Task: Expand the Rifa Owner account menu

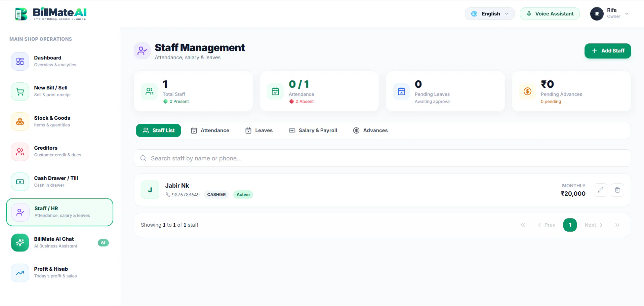Action: point(610,14)
